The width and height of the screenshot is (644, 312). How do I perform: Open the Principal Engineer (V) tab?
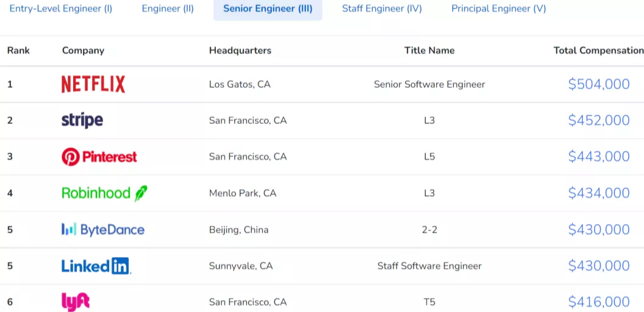tap(499, 9)
